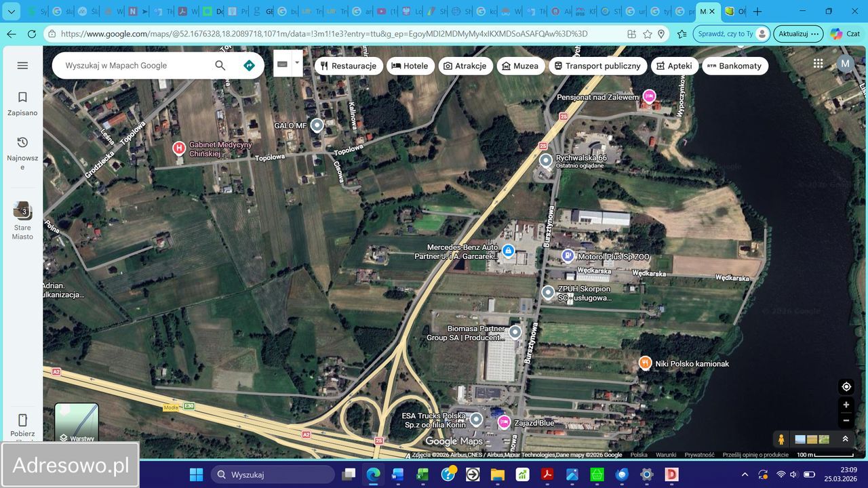Click the Prześlij opinię o produkcie link

pos(755,455)
